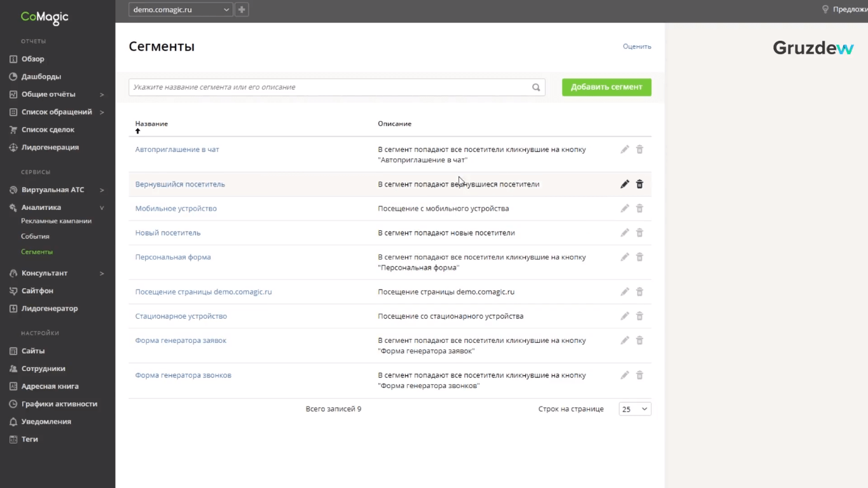Delete the Мобильное устройство segment
The width and height of the screenshot is (868, 488).
point(640,208)
